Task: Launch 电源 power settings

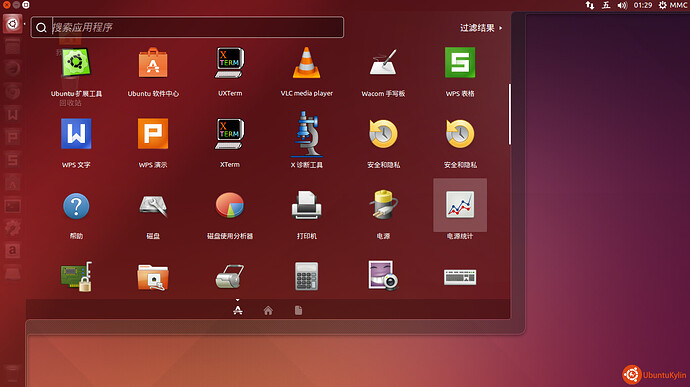Action: point(383,205)
